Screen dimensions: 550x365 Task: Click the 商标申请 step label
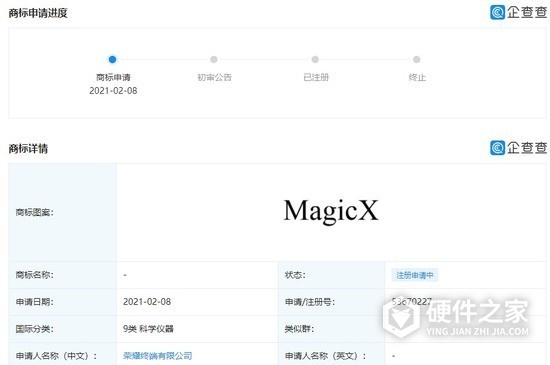point(113,77)
